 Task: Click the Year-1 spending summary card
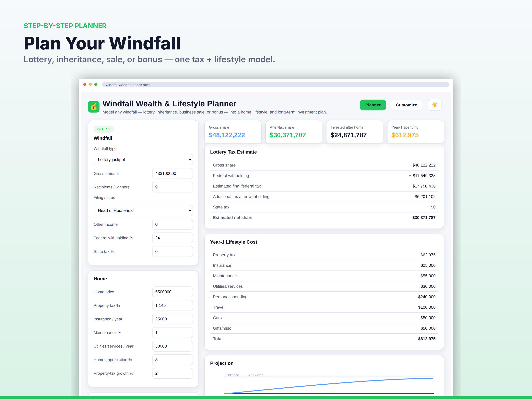[415, 132]
